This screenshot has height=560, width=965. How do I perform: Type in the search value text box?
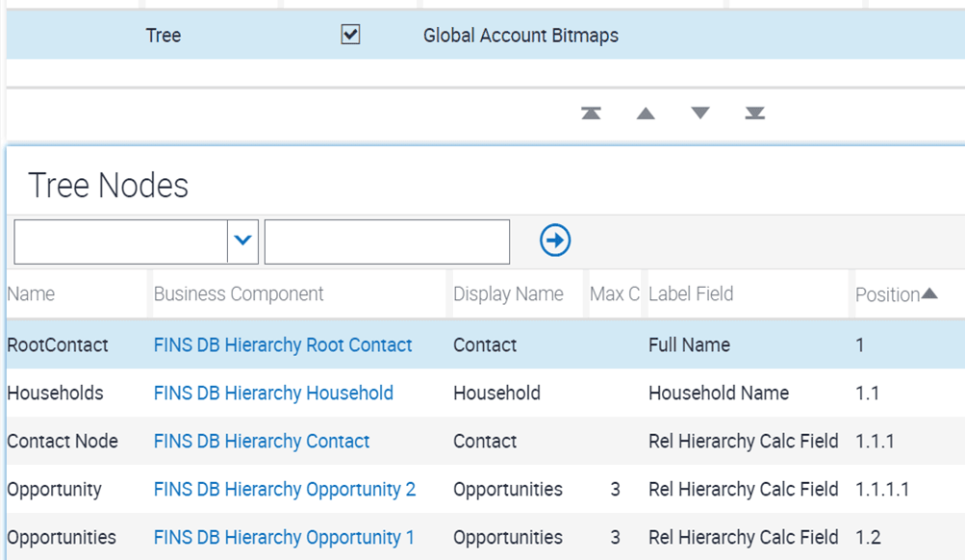[387, 241]
